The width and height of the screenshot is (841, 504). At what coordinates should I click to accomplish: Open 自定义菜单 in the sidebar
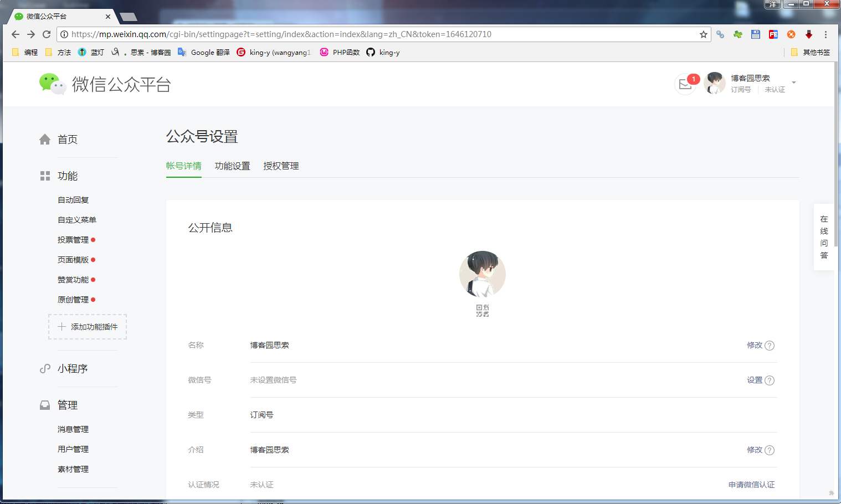pos(77,220)
